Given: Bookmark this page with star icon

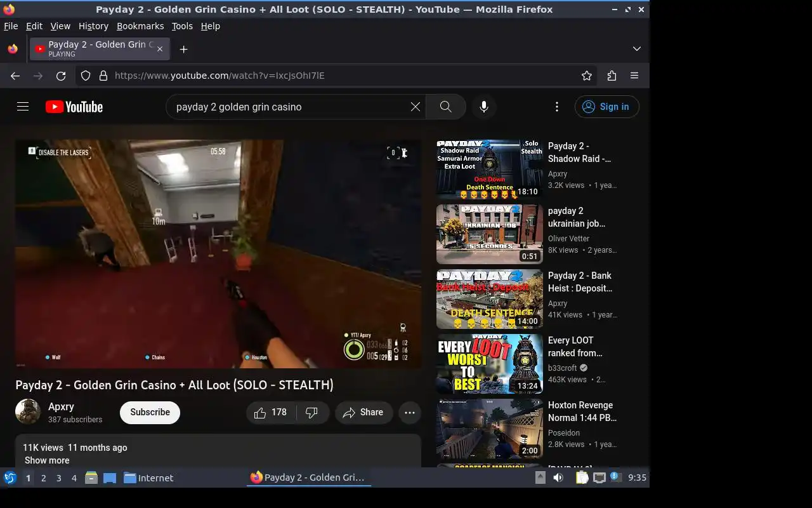Looking at the screenshot, I should 587,76.
